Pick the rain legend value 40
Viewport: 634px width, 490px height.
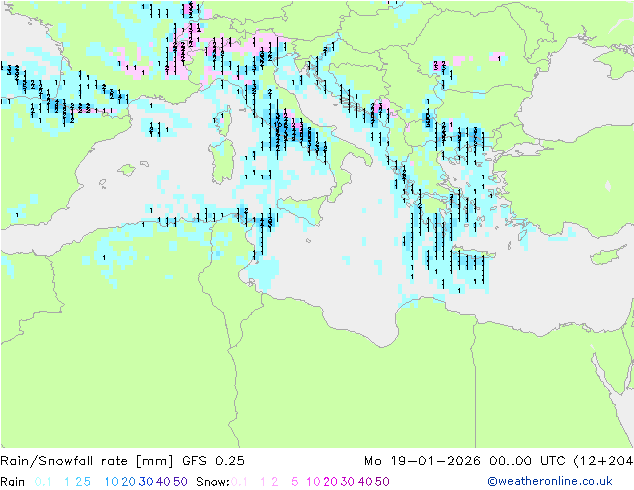click(163, 482)
